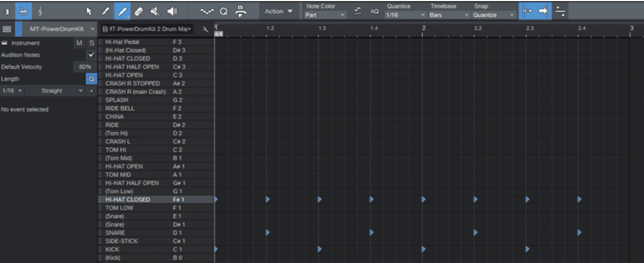
Task: Click the humanize icon left of AQ
Action: (358, 11)
